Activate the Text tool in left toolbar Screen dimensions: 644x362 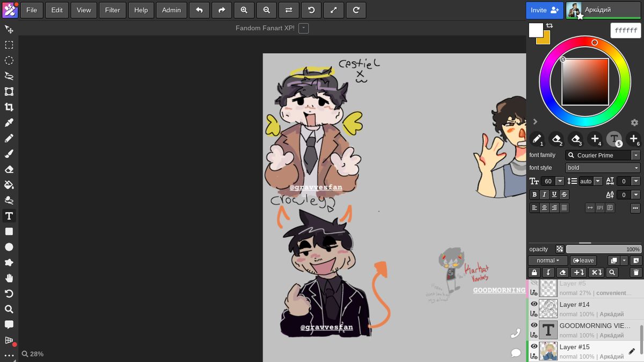click(9, 216)
